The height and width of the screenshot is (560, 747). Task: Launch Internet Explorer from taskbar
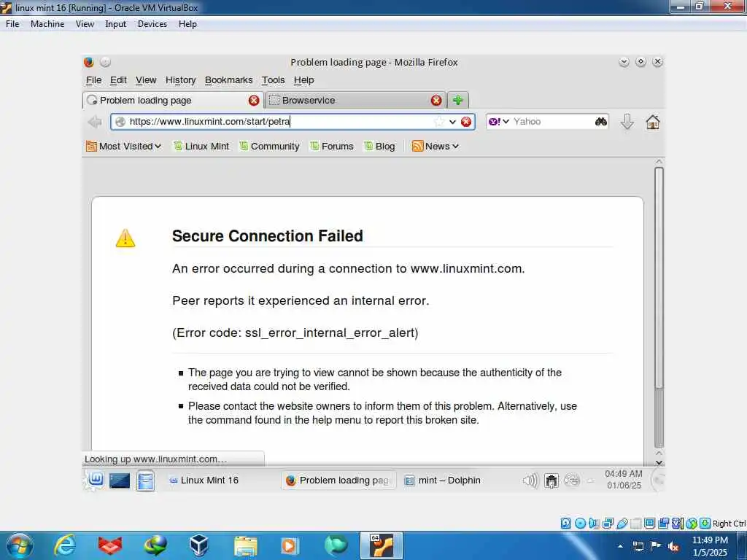pyautogui.click(x=64, y=545)
